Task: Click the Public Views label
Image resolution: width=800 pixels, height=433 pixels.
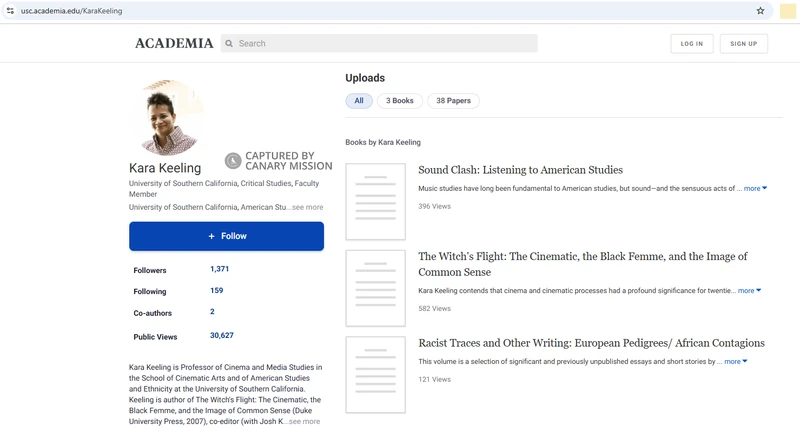Action: pyautogui.click(x=155, y=337)
